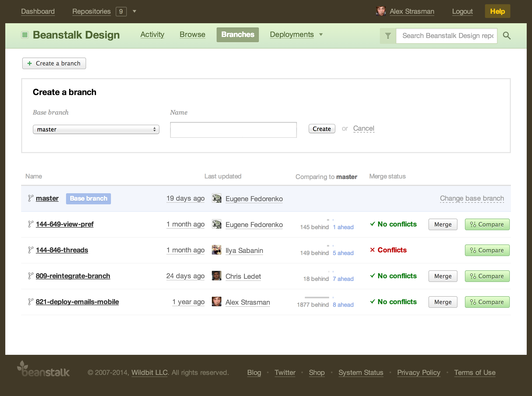Open the Terms of Use footer link

tap(475, 373)
